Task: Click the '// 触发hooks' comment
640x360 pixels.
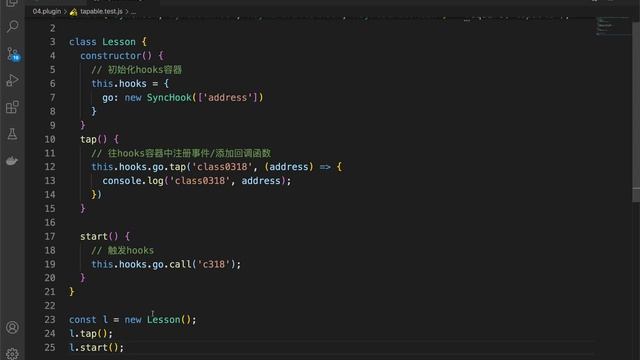Action: coord(122,250)
